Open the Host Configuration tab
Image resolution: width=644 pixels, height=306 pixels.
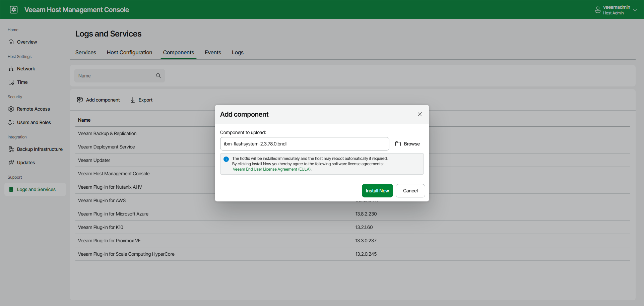(x=129, y=52)
